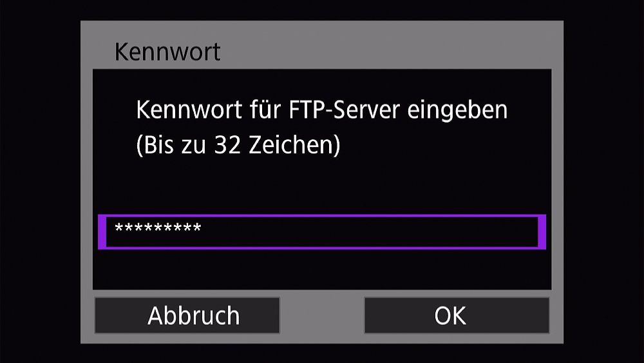The width and height of the screenshot is (644, 363).
Task: Click the word 'eingeben' in the instruction line
Action: (x=457, y=110)
